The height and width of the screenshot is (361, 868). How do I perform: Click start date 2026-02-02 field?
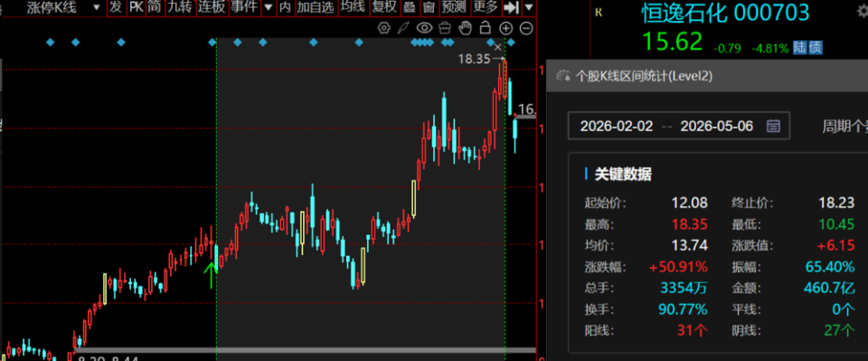click(616, 127)
